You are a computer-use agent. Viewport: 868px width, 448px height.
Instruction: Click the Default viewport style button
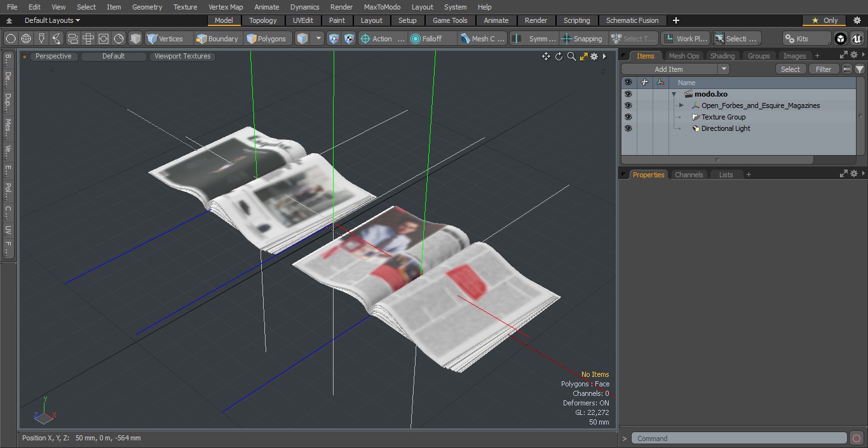113,56
